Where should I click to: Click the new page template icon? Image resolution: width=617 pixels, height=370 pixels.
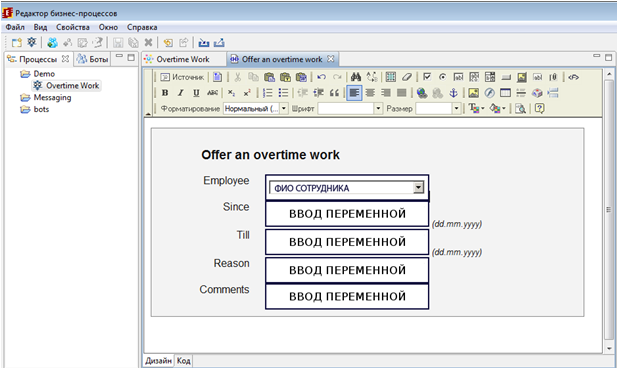(218, 77)
